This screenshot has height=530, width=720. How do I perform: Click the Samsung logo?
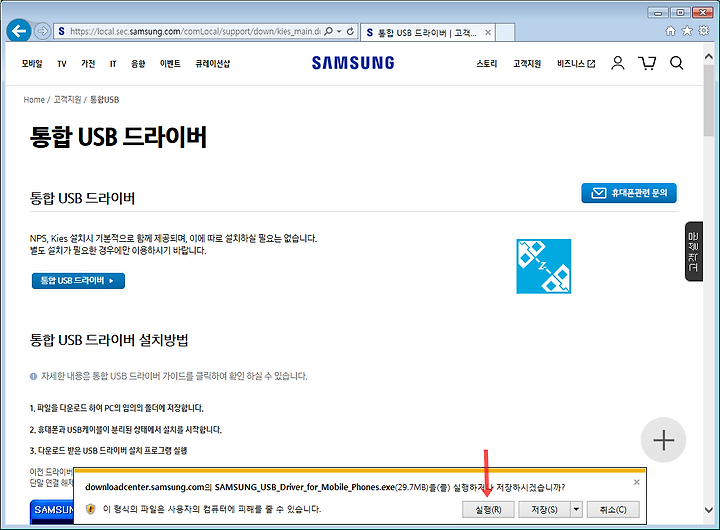click(x=353, y=63)
